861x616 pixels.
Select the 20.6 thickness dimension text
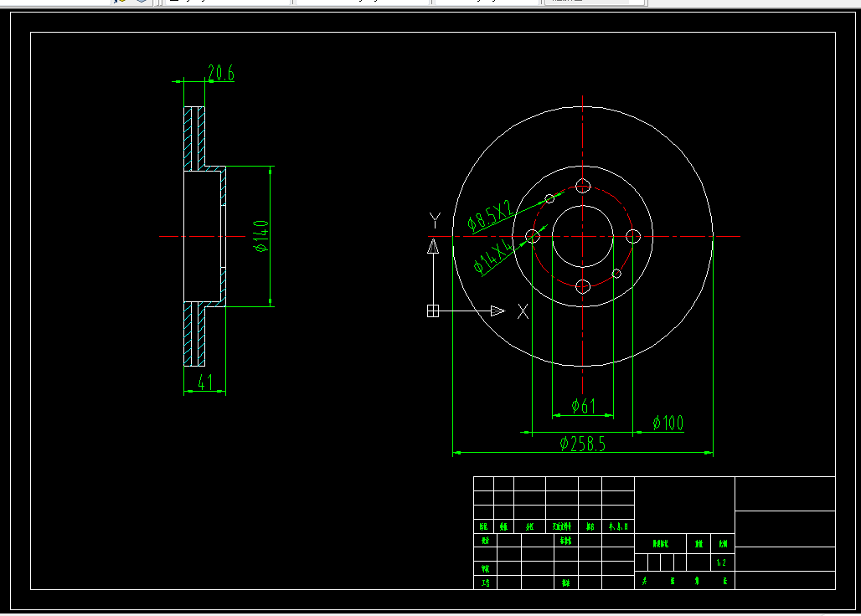(x=221, y=73)
